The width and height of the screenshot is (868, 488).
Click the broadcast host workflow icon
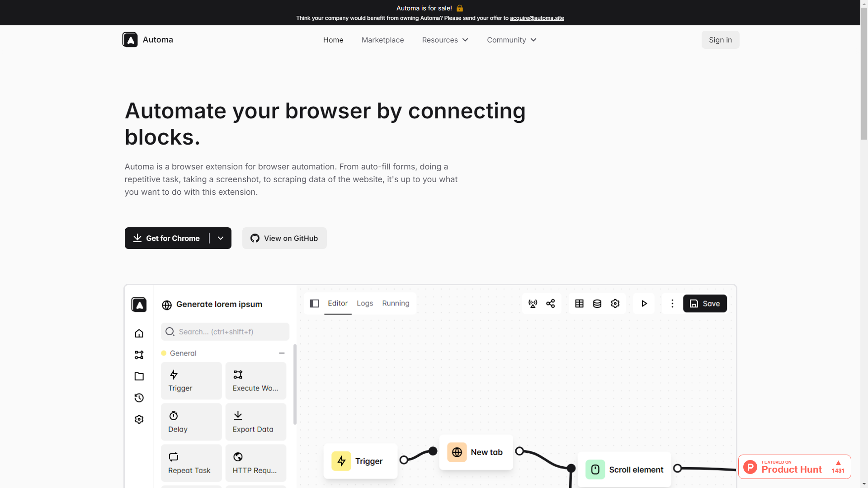point(533,304)
